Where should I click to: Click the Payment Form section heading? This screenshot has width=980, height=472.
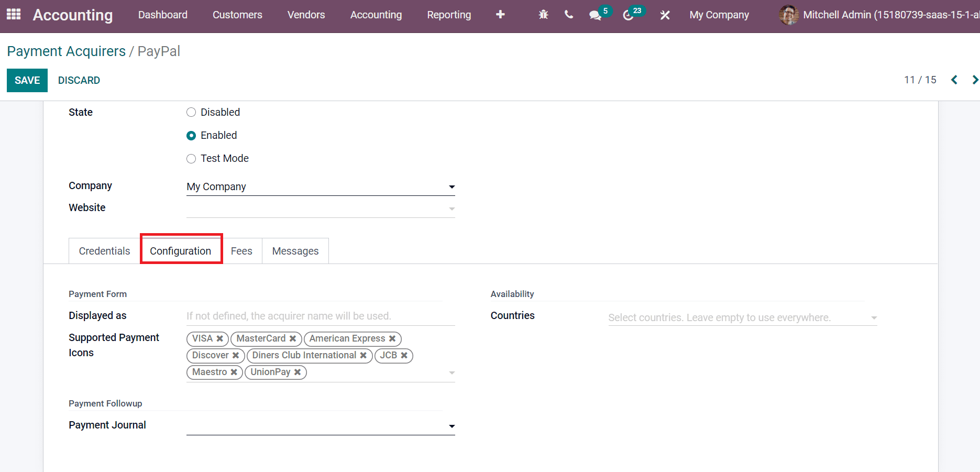(x=98, y=294)
